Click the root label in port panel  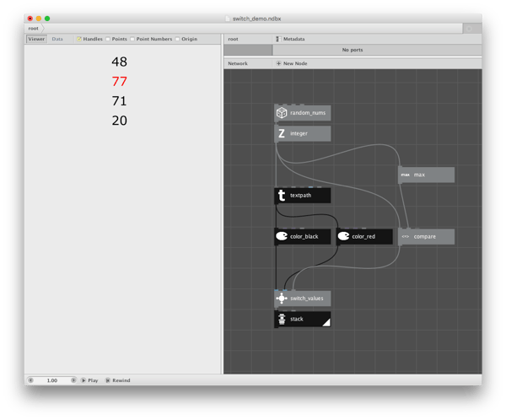(x=233, y=39)
